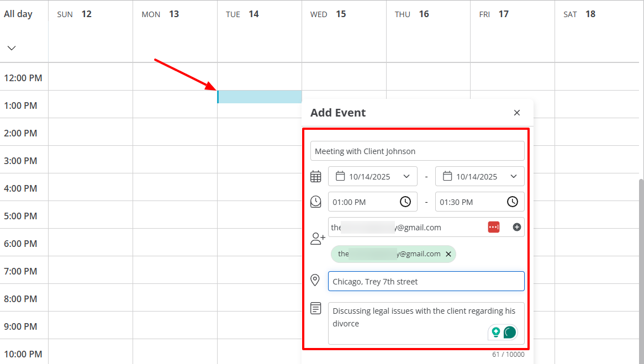
Task: Close the Add Event dialog
Action: (x=517, y=112)
